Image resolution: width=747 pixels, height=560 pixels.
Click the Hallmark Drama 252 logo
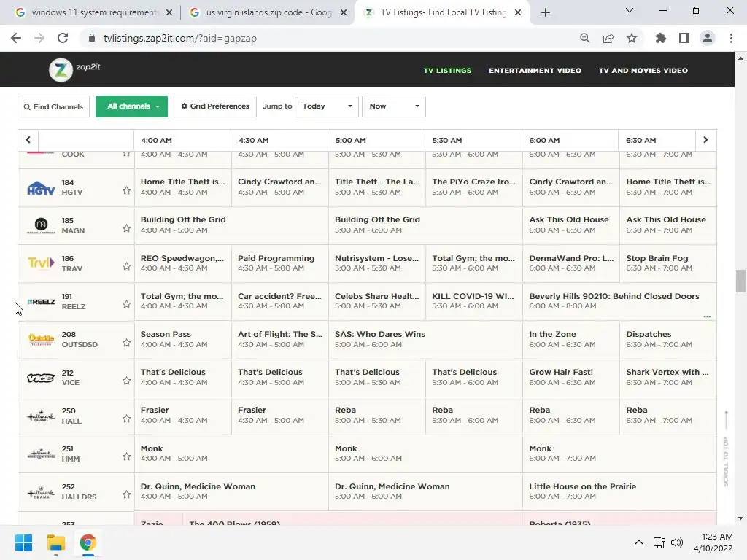click(41, 492)
